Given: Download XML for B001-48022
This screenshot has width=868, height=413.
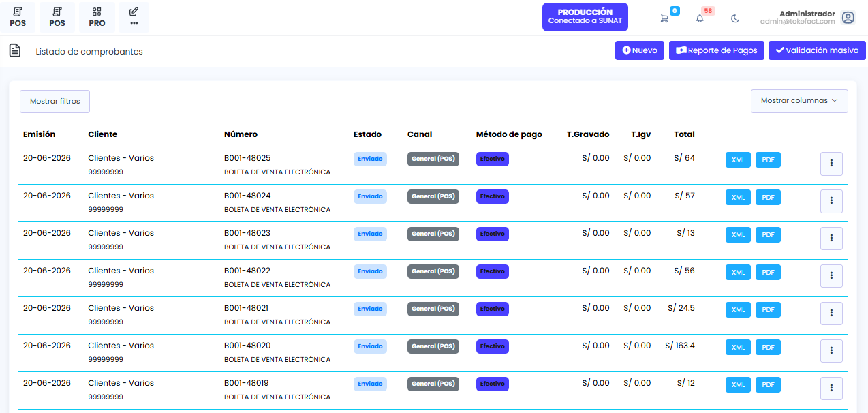Looking at the screenshot, I should pyautogui.click(x=738, y=273).
